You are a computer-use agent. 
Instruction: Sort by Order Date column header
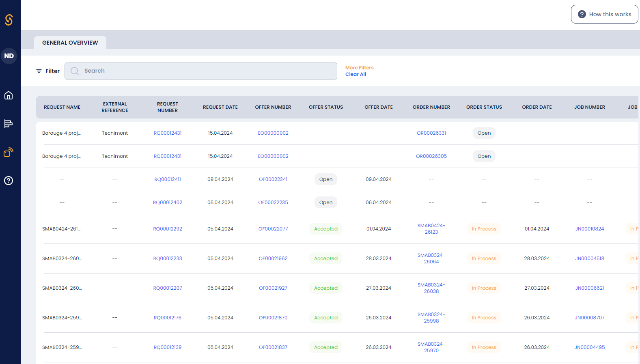537,107
